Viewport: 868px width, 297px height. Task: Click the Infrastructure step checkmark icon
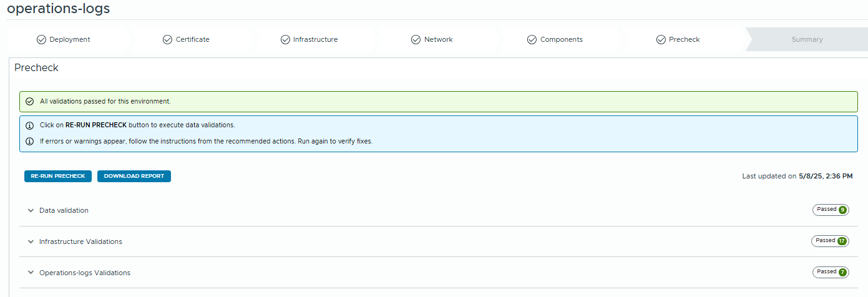point(285,39)
